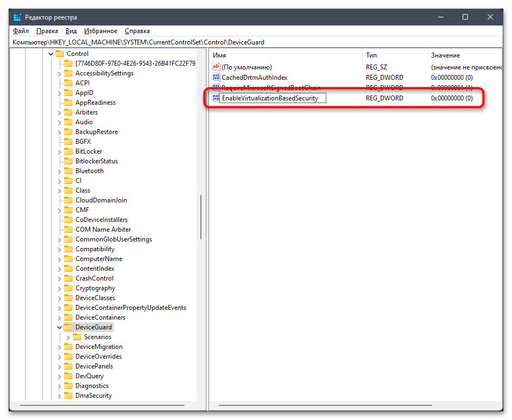Click the DWORD icon of CachedDrtmAuthIndex
The width and height of the screenshot is (512, 420).
pos(216,78)
